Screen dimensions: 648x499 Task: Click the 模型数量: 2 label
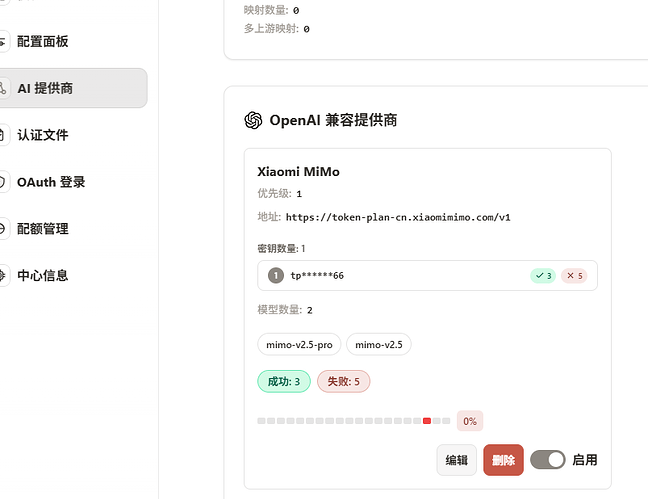tap(285, 310)
